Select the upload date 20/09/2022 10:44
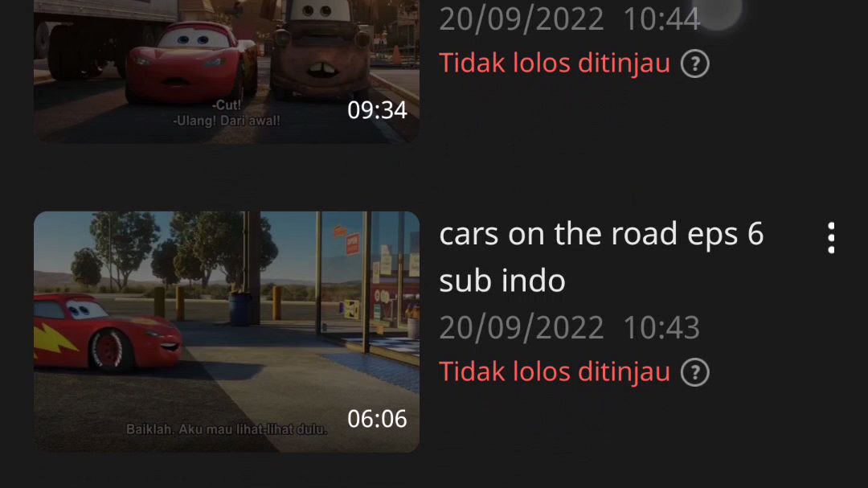Screen dimensions: 868x488 point(570,18)
